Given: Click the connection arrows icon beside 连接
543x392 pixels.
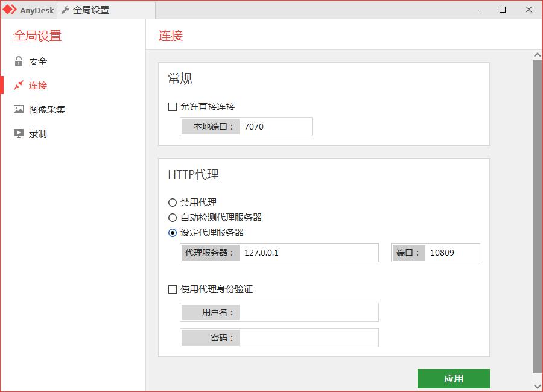Looking at the screenshot, I should (x=19, y=85).
